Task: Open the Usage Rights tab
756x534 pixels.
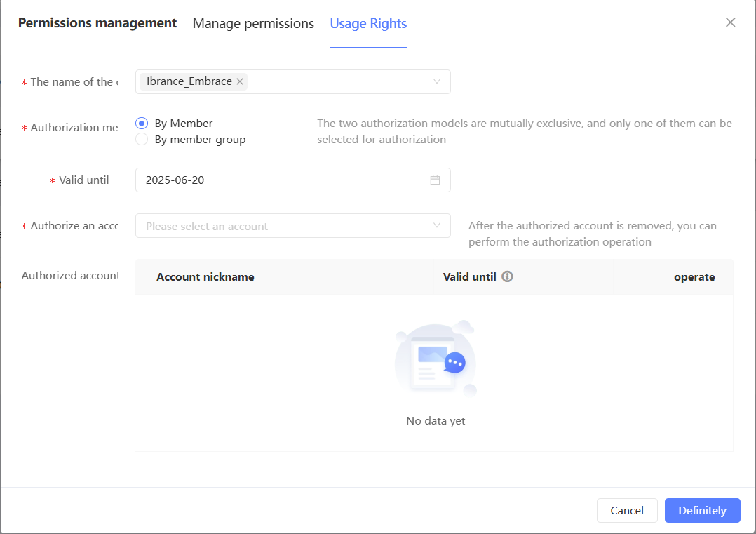Action: tap(368, 23)
